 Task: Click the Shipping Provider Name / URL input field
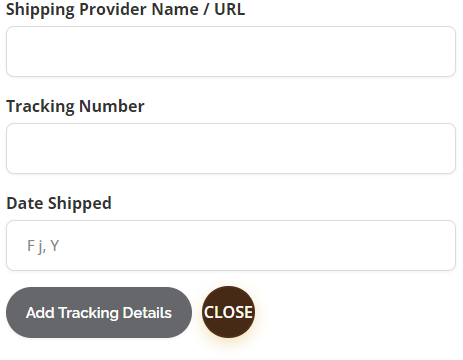click(x=231, y=52)
